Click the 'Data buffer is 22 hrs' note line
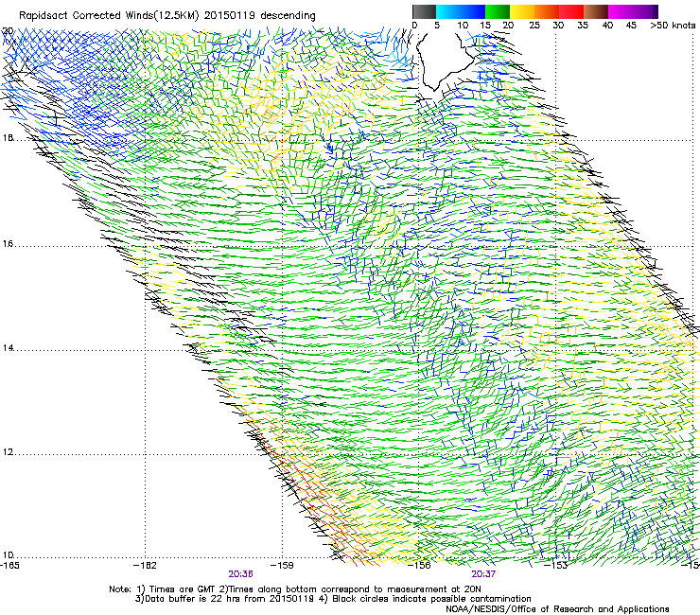 333,599
